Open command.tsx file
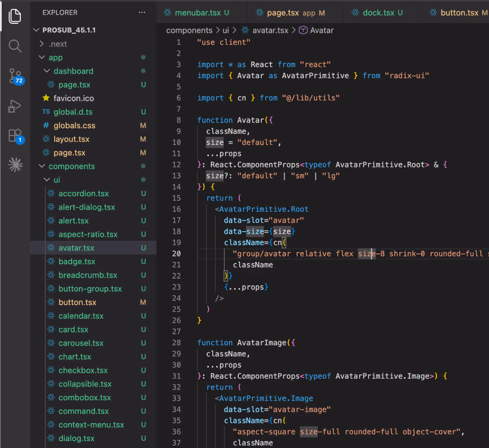 93,411
